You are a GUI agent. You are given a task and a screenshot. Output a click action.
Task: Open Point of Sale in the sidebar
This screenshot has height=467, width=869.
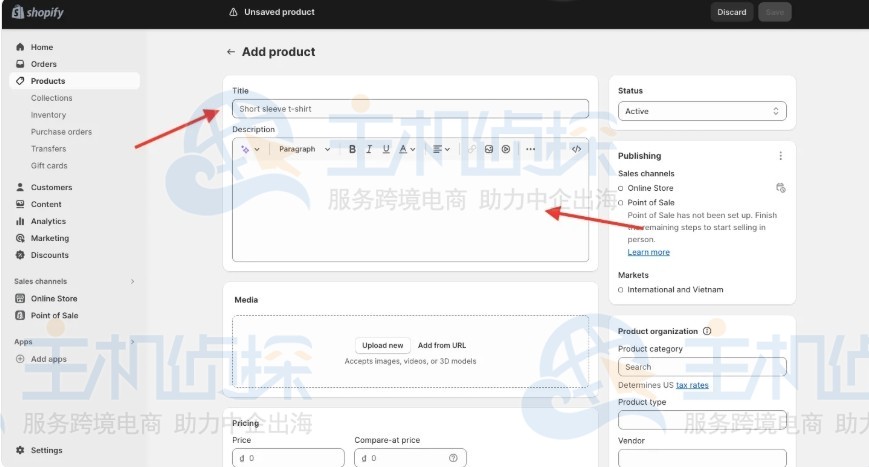coord(54,315)
